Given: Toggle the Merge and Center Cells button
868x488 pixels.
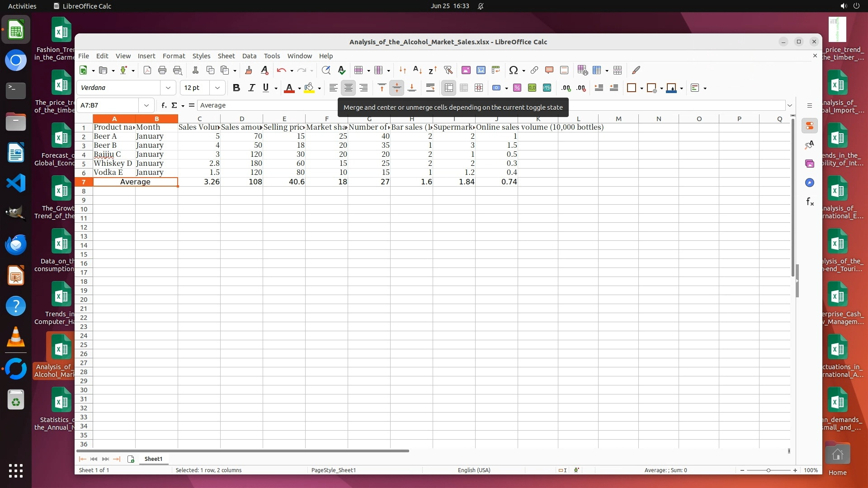Looking at the screenshot, I should pos(448,88).
